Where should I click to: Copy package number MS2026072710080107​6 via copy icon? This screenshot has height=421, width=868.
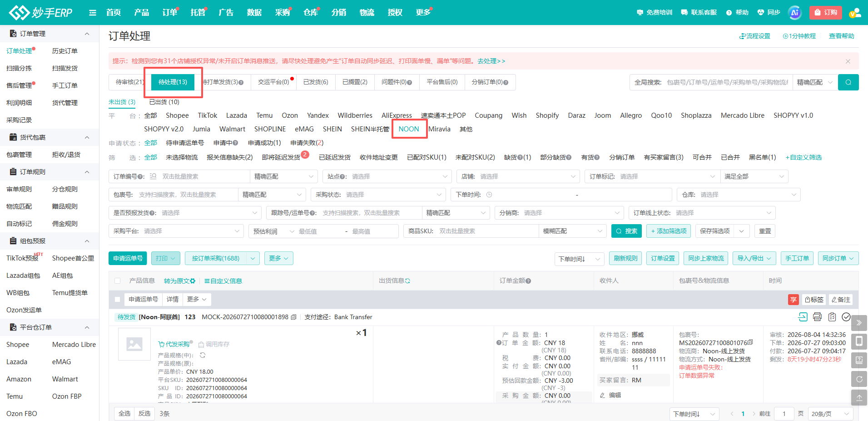(x=750, y=342)
